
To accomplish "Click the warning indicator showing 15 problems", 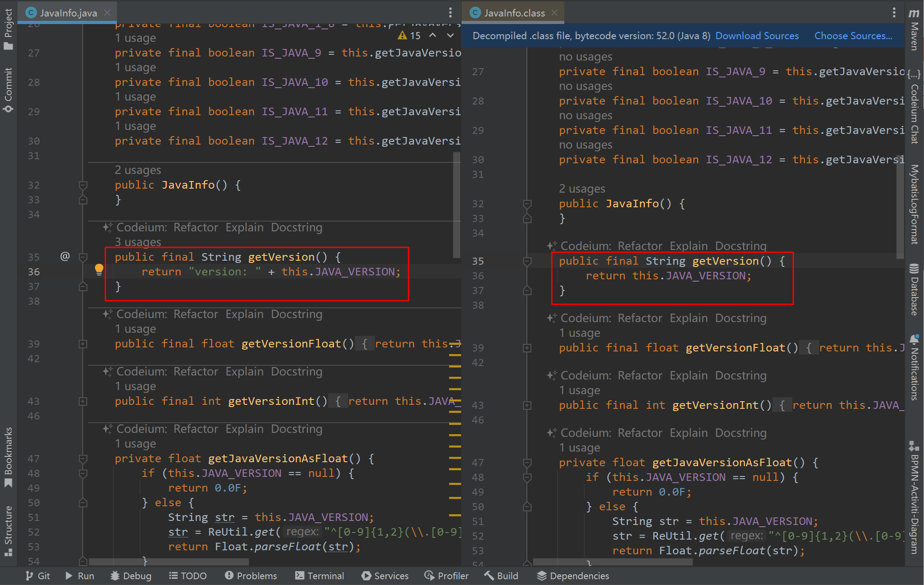I will (x=409, y=36).
